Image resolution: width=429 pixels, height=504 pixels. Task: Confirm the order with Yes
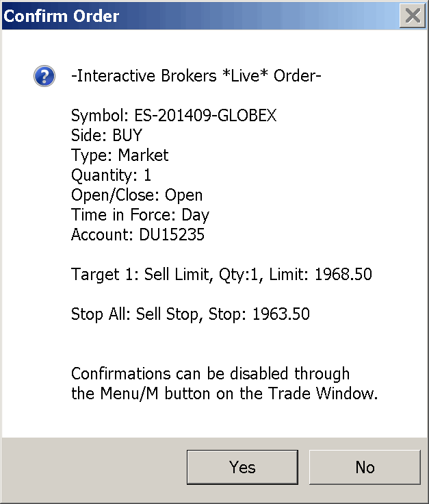pyautogui.click(x=242, y=467)
